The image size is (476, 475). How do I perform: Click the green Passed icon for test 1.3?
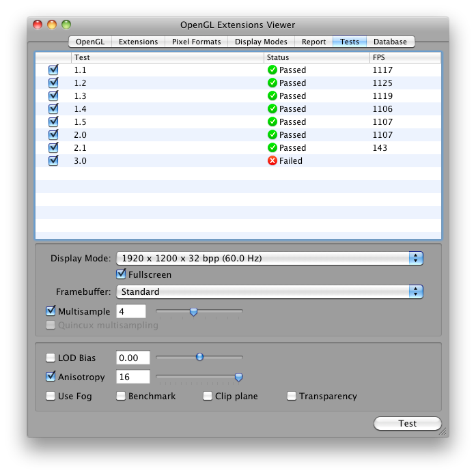272,96
